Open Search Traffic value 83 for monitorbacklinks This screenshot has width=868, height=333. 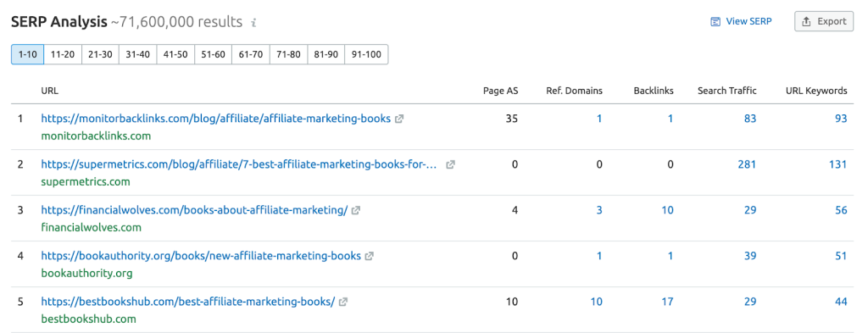(x=750, y=119)
